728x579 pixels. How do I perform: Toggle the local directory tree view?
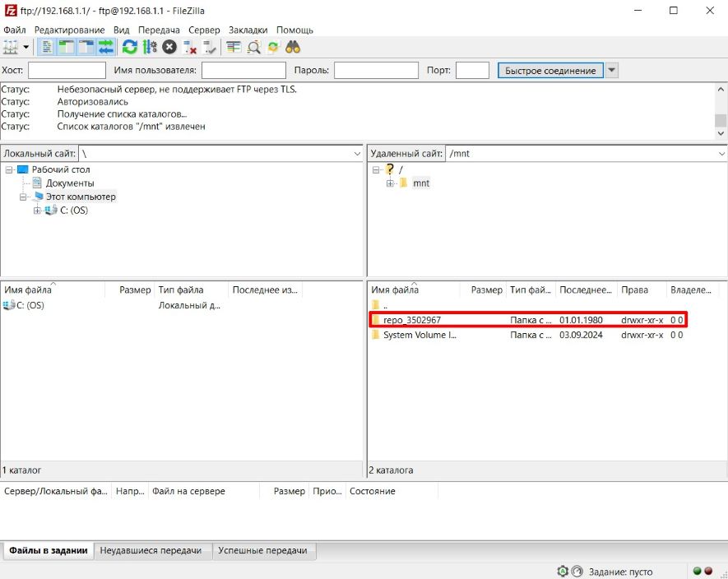66,47
